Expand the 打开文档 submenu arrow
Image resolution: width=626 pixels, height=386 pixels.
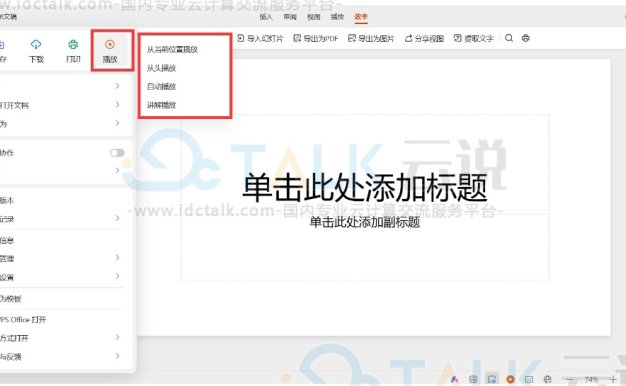click(x=117, y=105)
